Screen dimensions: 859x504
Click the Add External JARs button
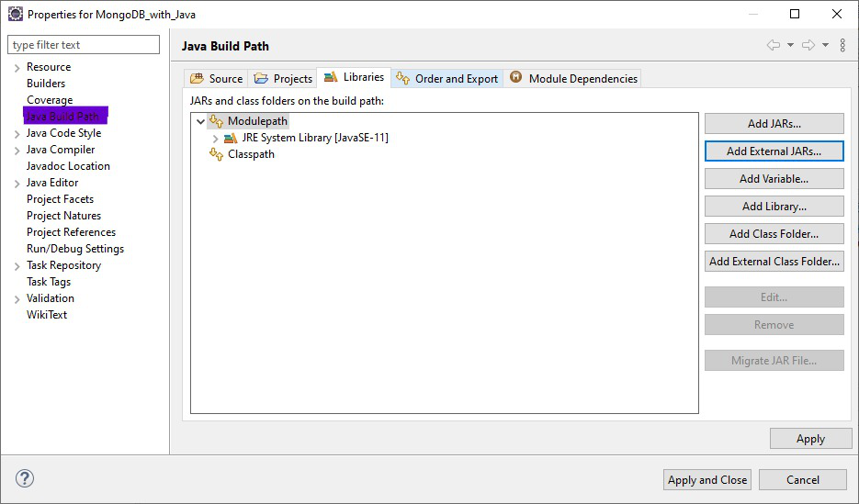pos(774,151)
